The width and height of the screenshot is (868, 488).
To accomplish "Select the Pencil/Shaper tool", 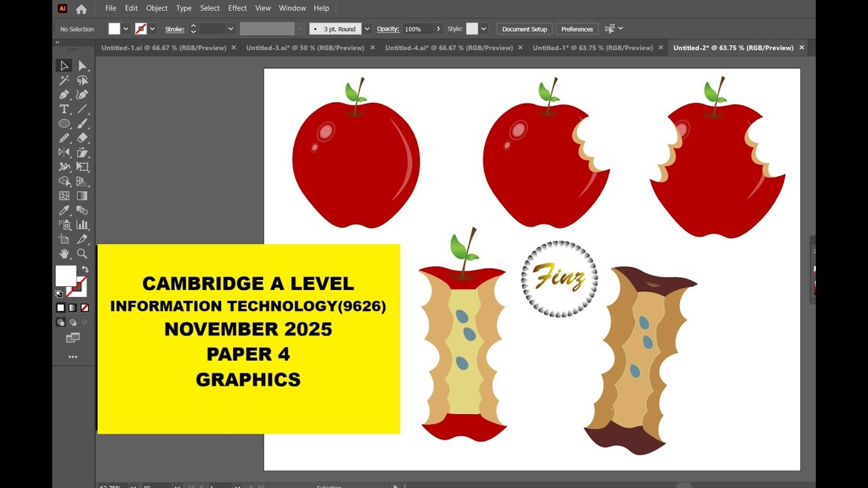I will (64, 138).
